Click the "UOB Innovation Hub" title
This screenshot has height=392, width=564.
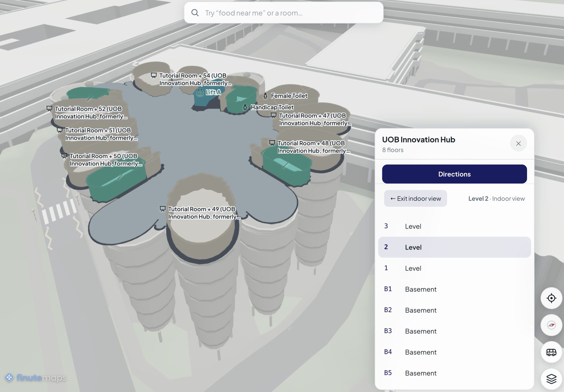419,140
